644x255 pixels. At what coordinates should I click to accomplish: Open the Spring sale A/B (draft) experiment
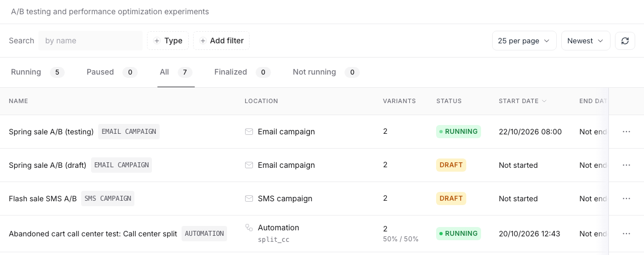(48, 165)
